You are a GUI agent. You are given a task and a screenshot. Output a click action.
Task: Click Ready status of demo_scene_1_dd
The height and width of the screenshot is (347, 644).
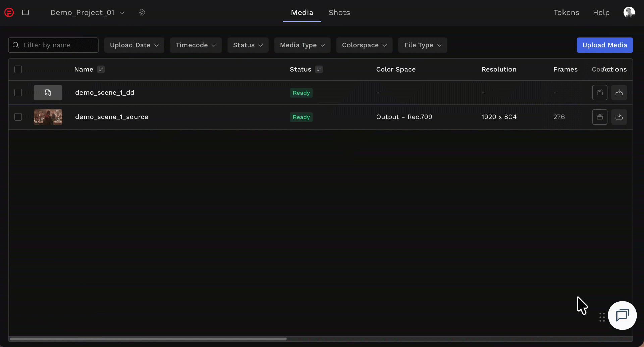pos(301,93)
